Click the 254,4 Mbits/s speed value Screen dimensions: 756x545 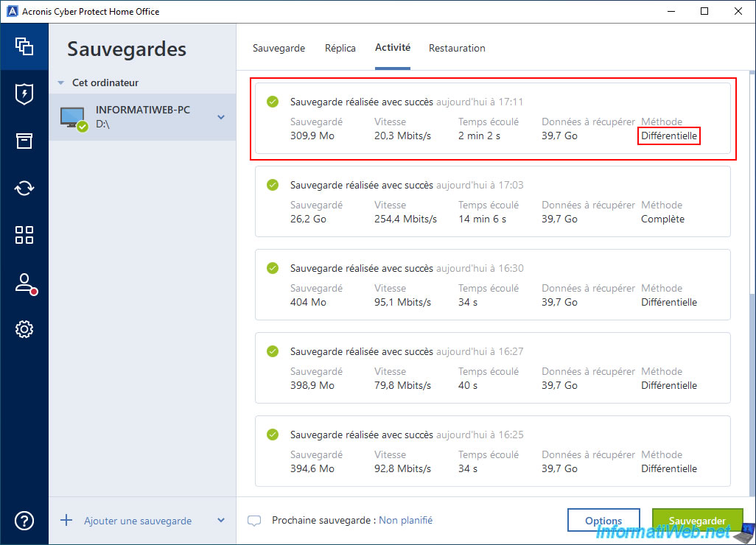coord(405,219)
